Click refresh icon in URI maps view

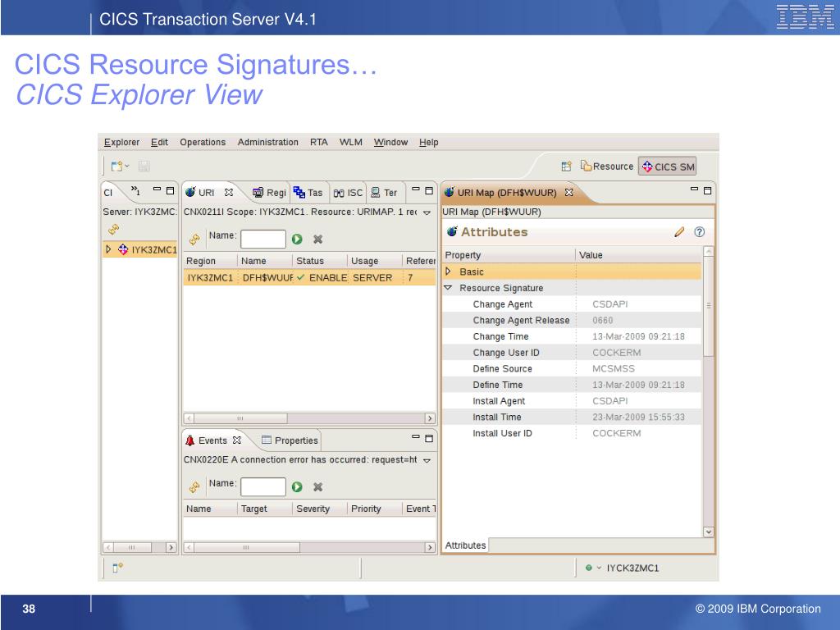194,239
